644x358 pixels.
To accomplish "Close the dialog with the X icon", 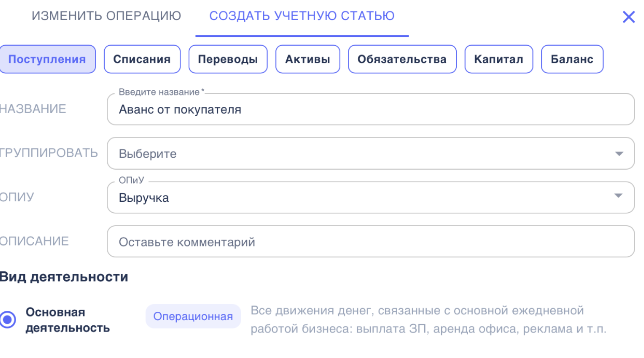I will [628, 17].
